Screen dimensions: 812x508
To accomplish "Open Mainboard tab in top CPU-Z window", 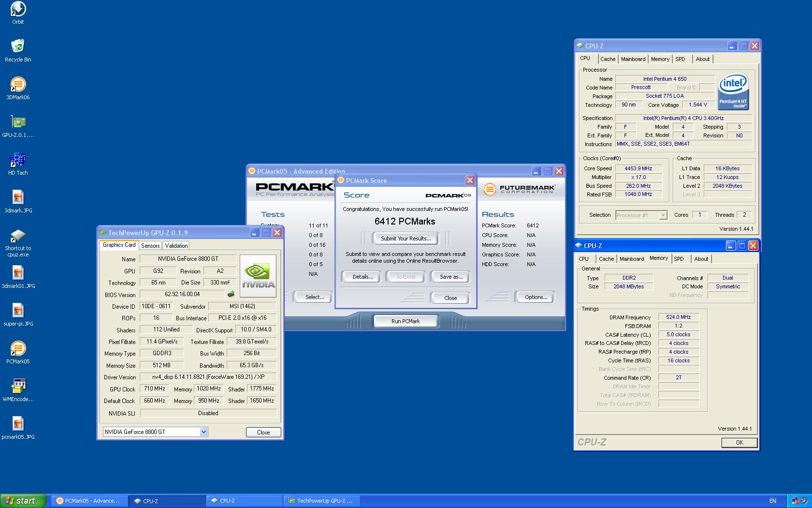I will coord(633,59).
